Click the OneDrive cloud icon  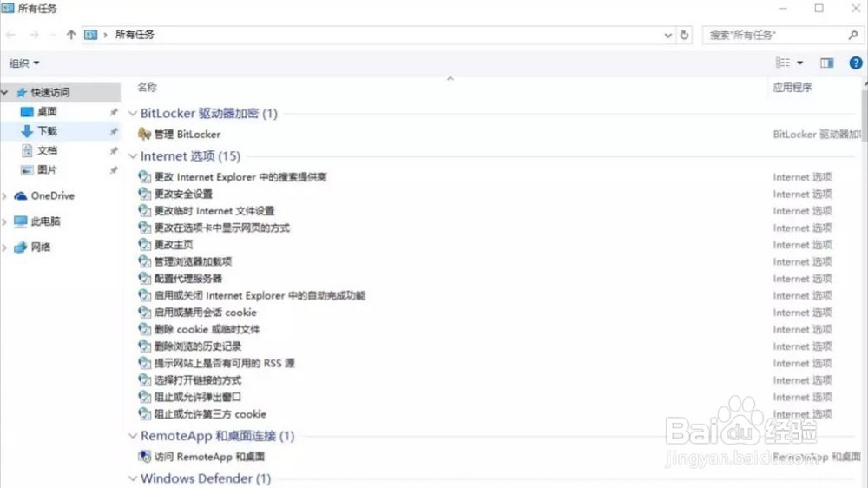coord(21,195)
